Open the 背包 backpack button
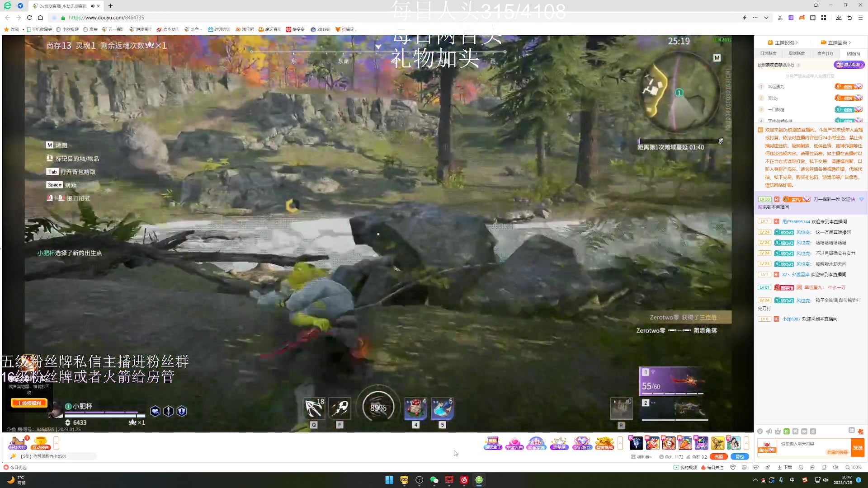Screen dimensions: 868x488 (x=740, y=457)
